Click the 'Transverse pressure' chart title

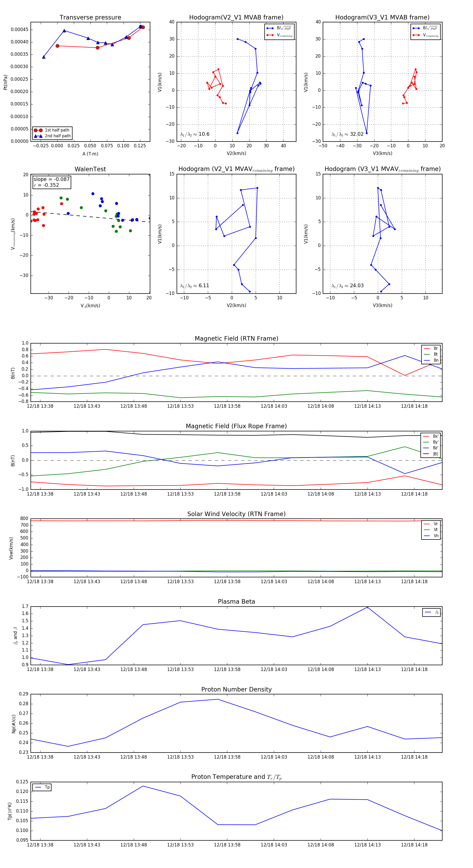click(x=90, y=18)
